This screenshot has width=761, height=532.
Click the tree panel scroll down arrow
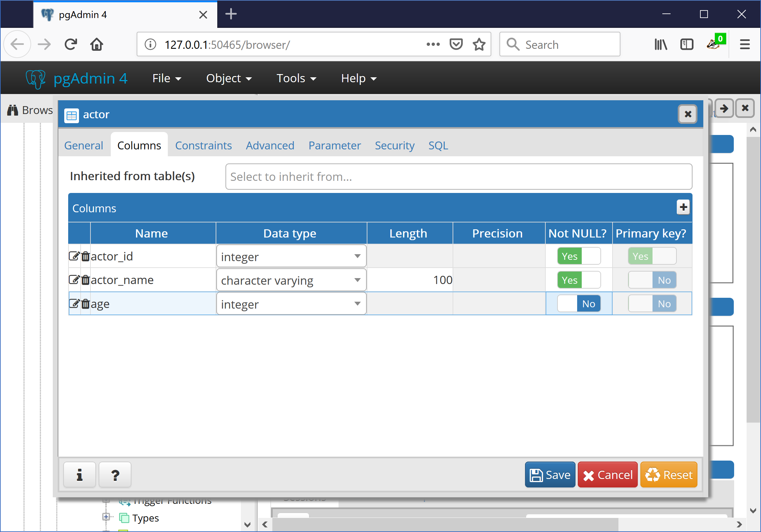[247, 524]
